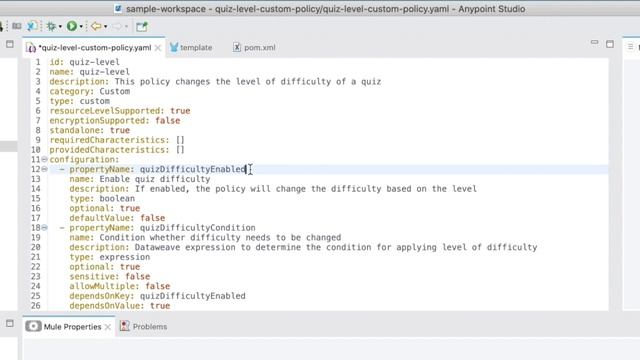The image size is (640, 360).
Task: Click 'allowMultiple: false' on line 24
Action: (120, 287)
